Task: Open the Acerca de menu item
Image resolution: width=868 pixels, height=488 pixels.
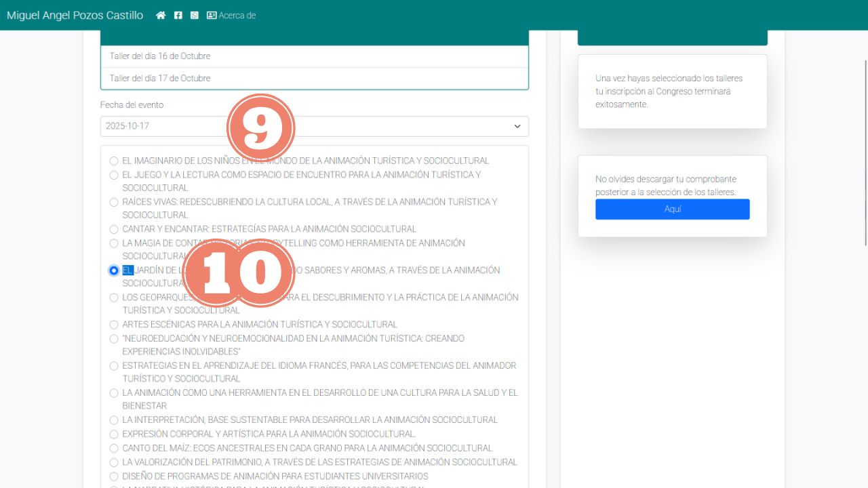Action: (237, 15)
